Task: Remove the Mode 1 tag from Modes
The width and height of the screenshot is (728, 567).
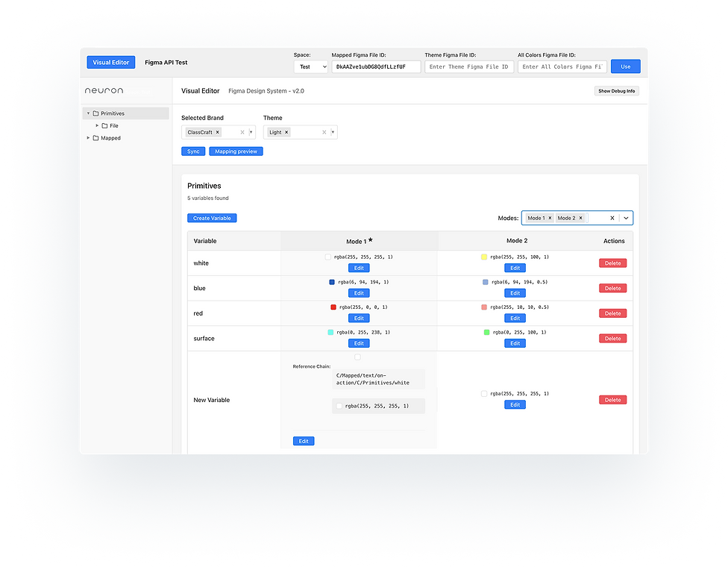Action: click(x=550, y=218)
